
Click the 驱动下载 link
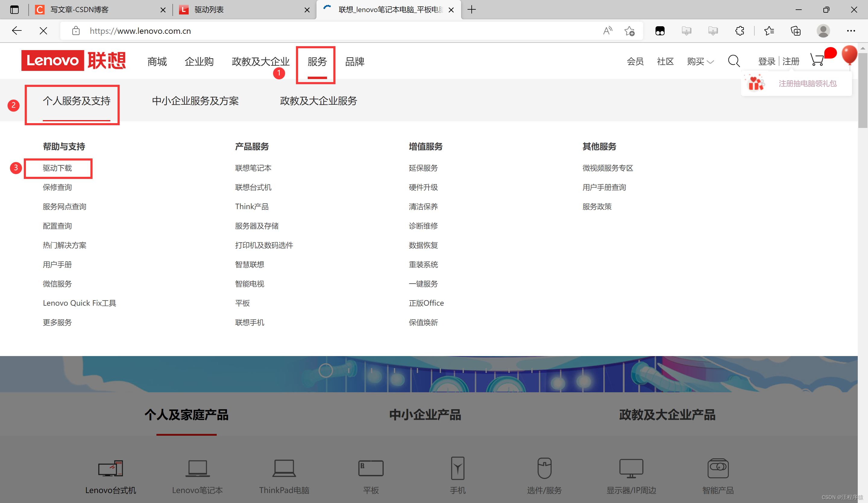tap(57, 168)
